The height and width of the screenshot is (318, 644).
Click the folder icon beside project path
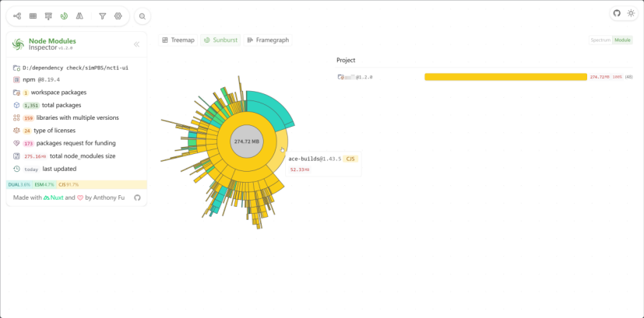pos(16,68)
